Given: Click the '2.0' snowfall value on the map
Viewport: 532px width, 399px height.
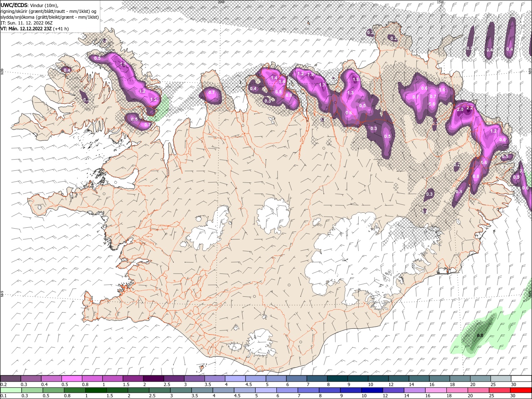Looking at the screenshot, I should pos(460,109).
